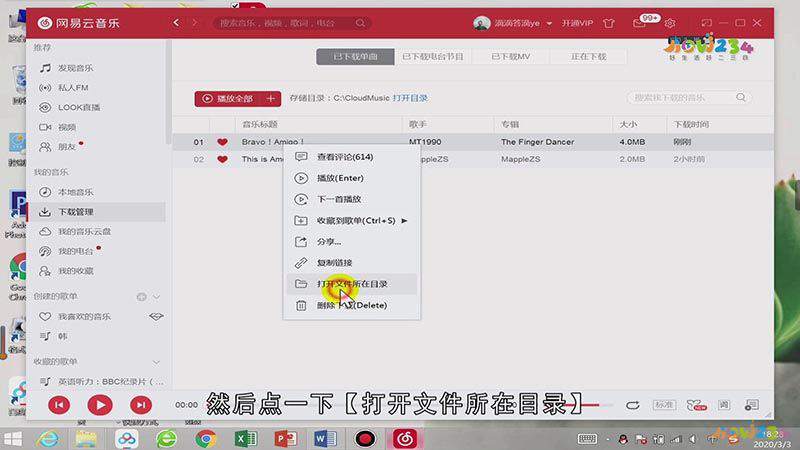Choose 分享... in context menu

[x=352, y=242]
